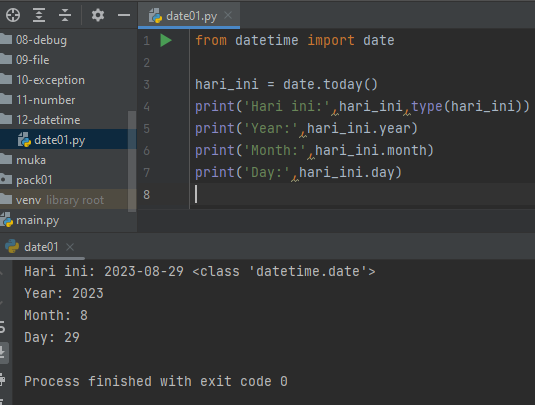Click the Collapse All icon in project toolbar
The width and height of the screenshot is (535, 405).
point(64,15)
